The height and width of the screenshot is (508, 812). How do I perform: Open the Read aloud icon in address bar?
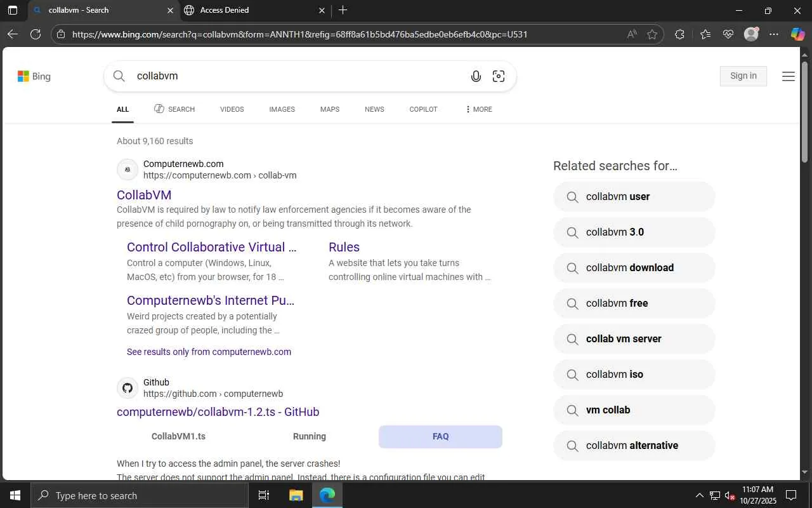632,34
